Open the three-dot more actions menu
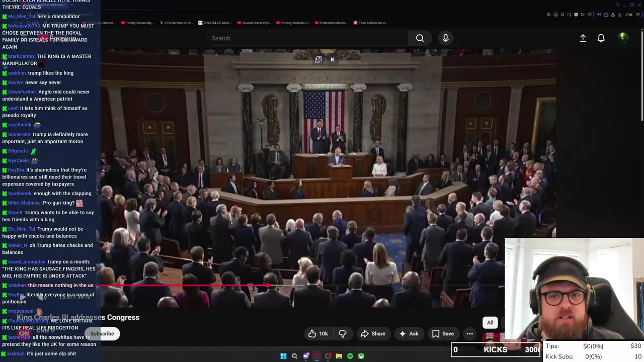 (469, 334)
